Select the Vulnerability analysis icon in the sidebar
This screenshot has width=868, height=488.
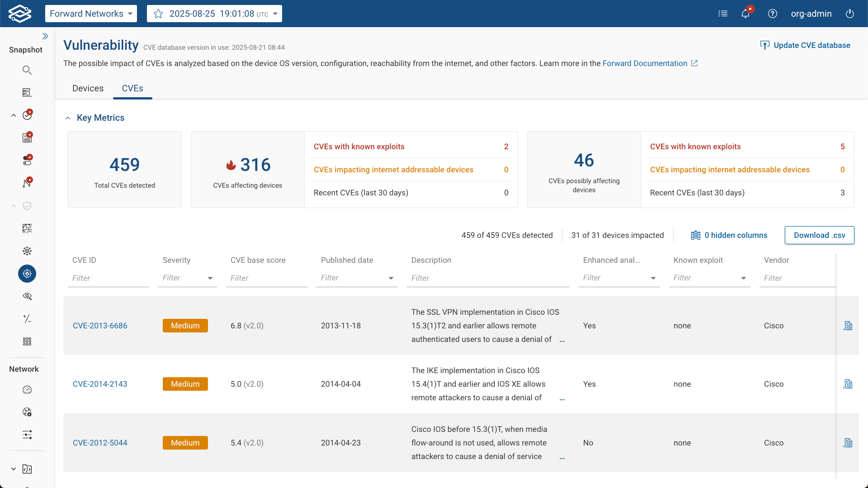click(x=27, y=274)
